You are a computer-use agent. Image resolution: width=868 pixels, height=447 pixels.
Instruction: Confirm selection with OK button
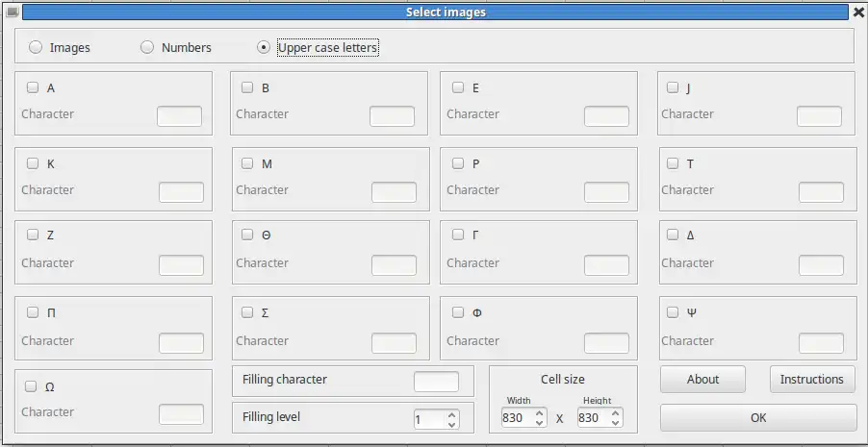pos(757,417)
